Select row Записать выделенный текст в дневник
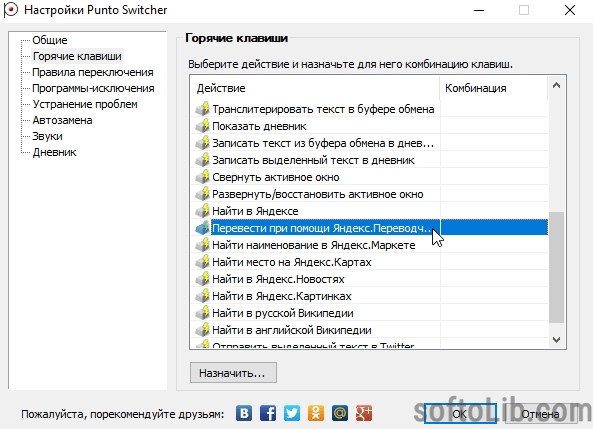Image resolution: width=593 pixels, height=429 pixels. point(369,160)
